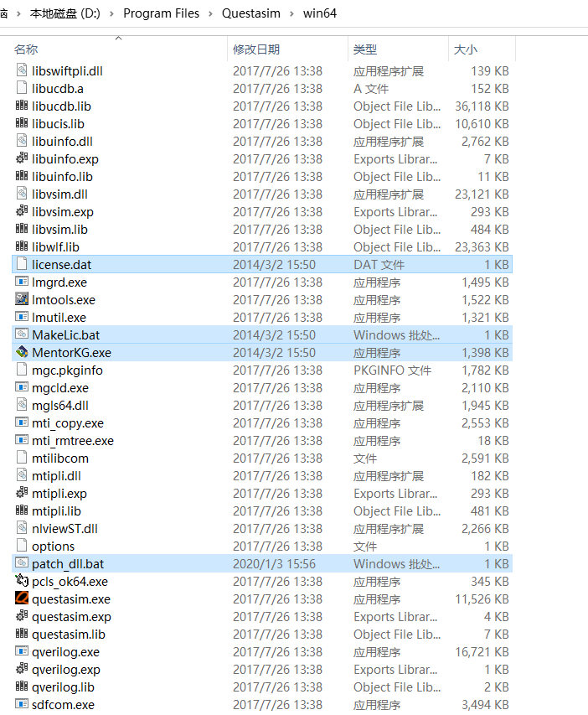Select the libuinfo.dll file name
The width and height of the screenshot is (588, 715).
tap(63, 142)
